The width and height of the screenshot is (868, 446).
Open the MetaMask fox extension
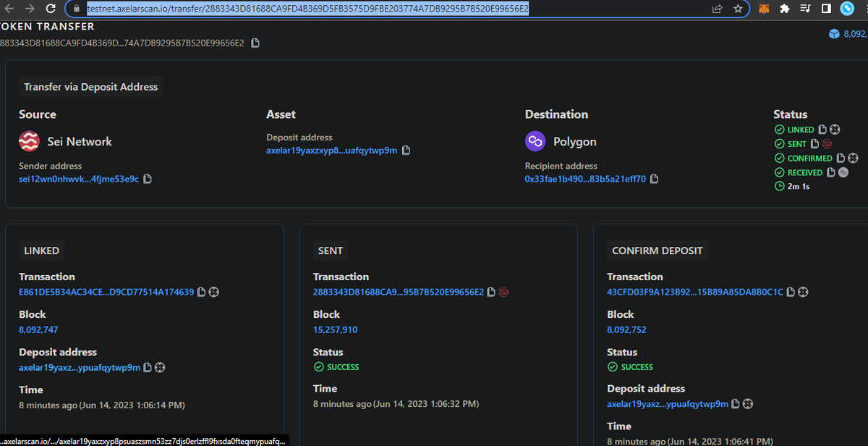pos(764,9)
